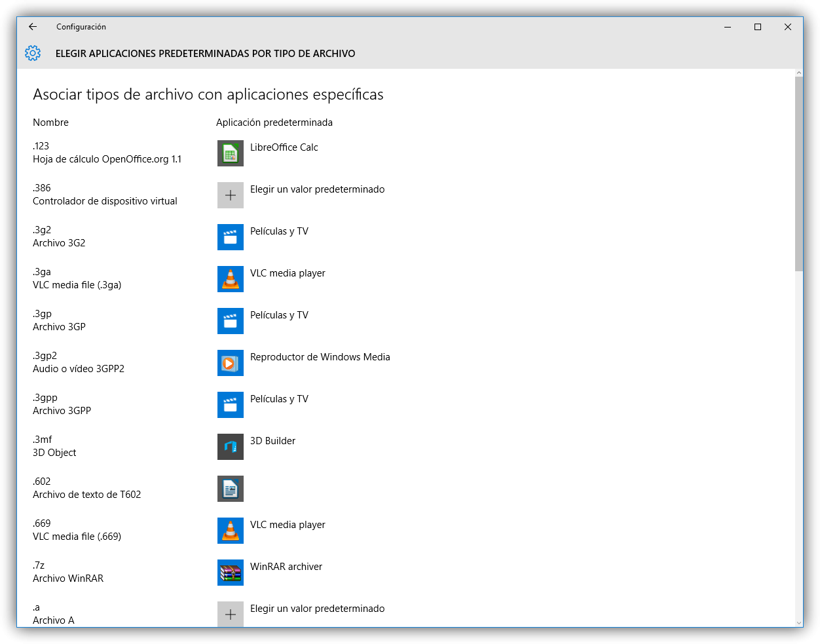The image size is (820, 644).
Task: Change the LibreOffice Calc default for .123
Action: coord(284,147)
